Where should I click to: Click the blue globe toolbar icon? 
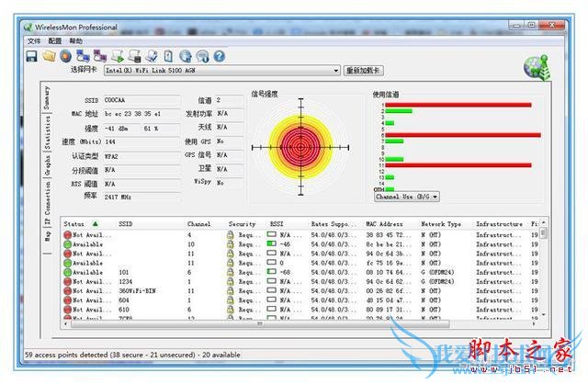click(186, 56)
